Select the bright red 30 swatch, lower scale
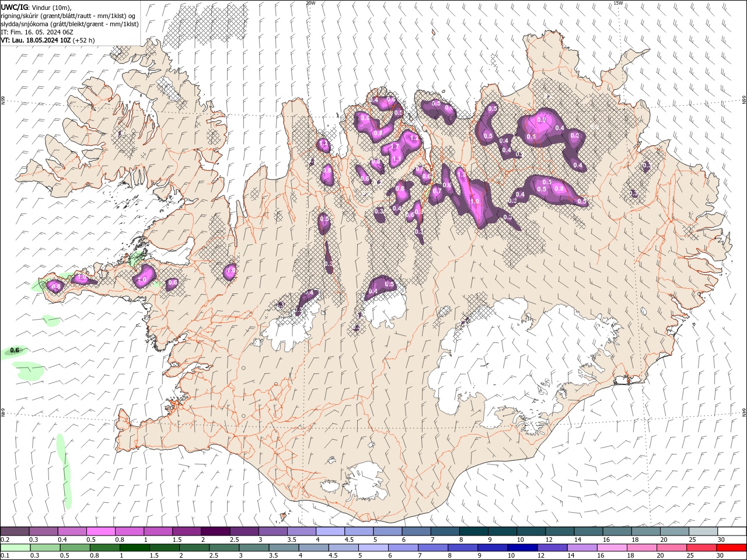 [x=731, y=548]
